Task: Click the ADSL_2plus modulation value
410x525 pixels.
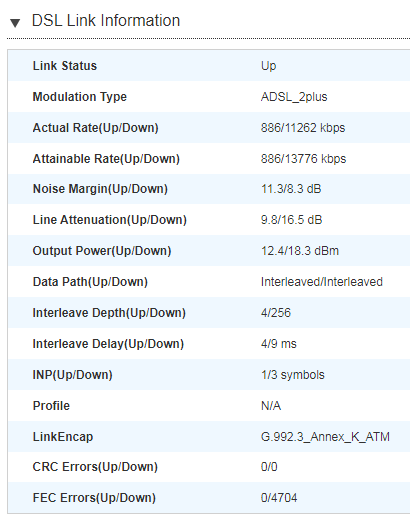Action: (x=294, y=97)
